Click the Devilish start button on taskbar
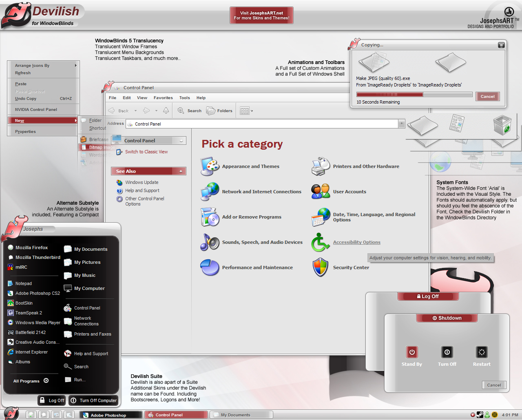Screen dimensions: 522x420 pyautogui.click(x=11, y=413)
